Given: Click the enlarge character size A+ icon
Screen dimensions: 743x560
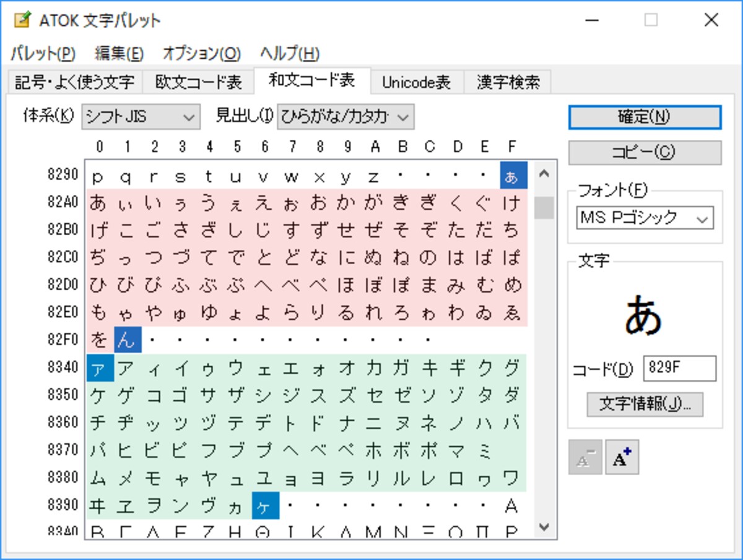Looking at the screenshot, I should point(622,458).
